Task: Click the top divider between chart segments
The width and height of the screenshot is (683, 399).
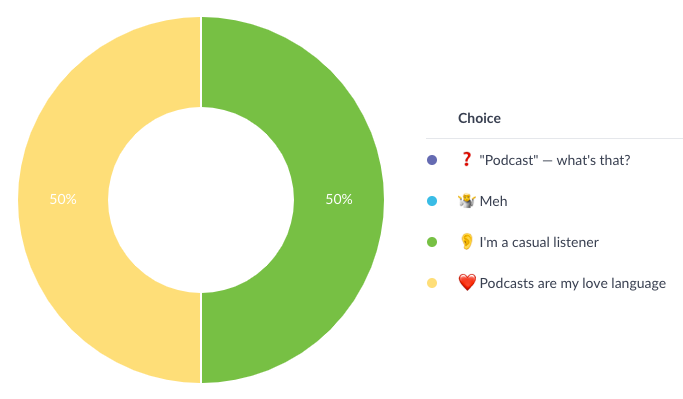Action: (201, 62)
